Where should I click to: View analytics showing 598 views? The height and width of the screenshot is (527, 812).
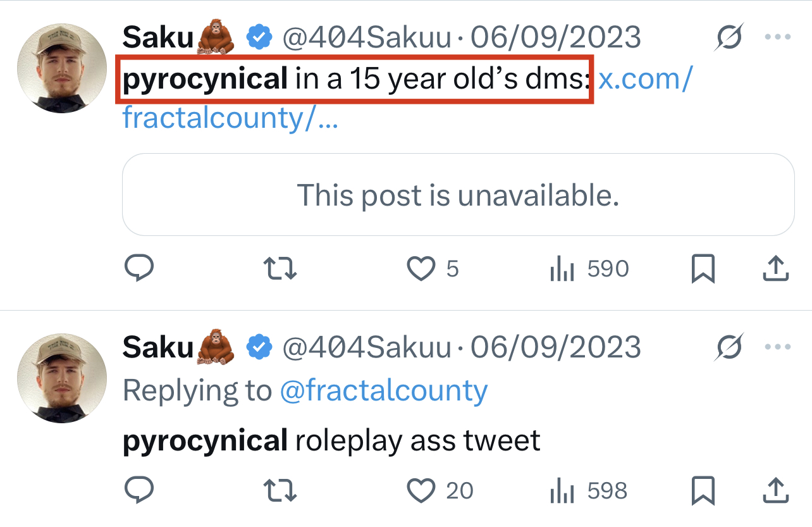[562, 492]
